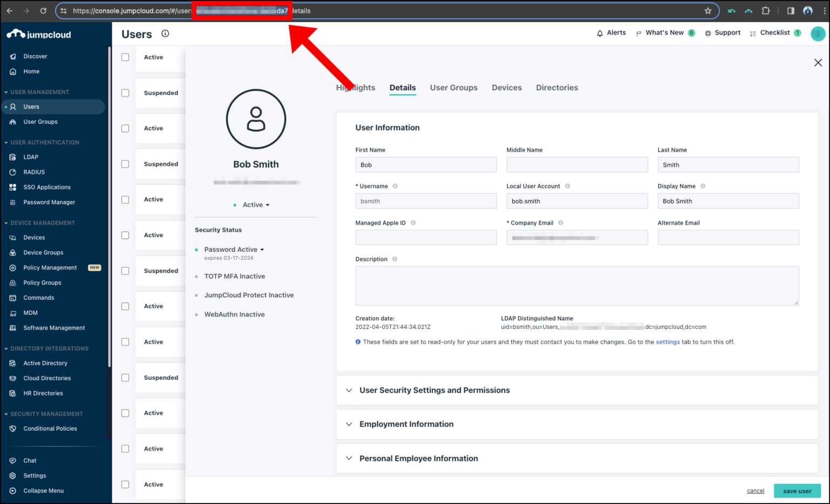Open the Commands section
Screen dimensions: 830x504
(x=38, y=298)
